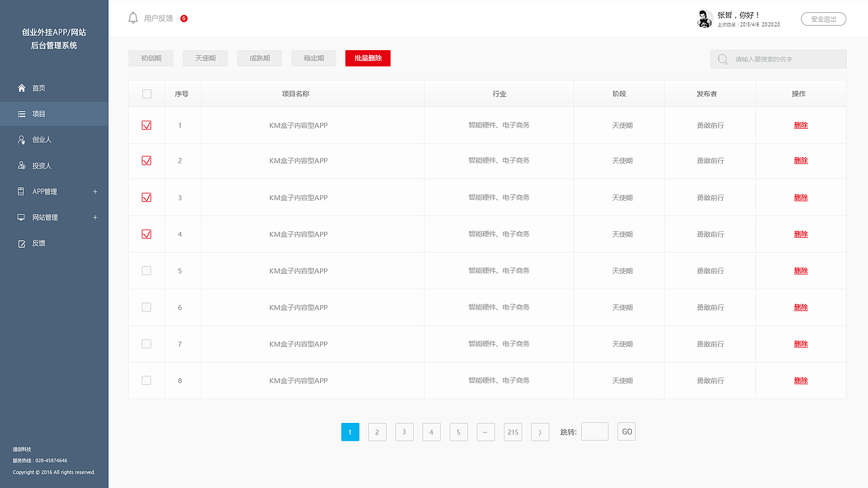Select current page 1 button

350,432
